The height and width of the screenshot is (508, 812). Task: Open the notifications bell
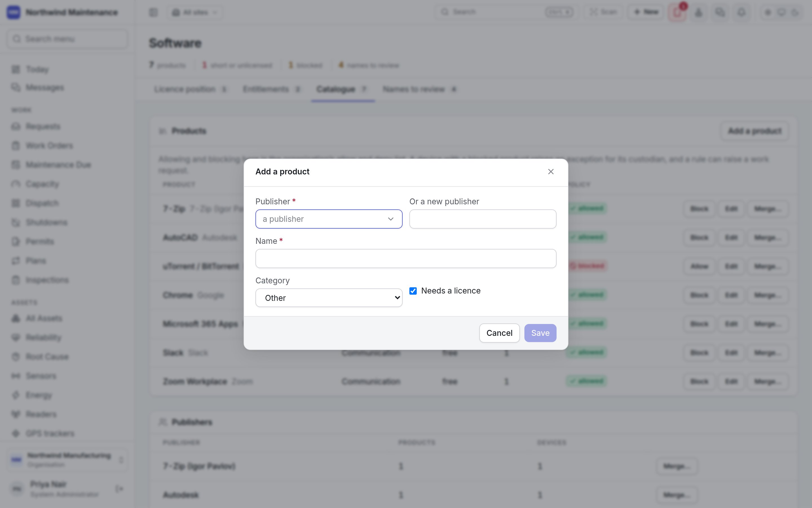(x=741, y=12)
